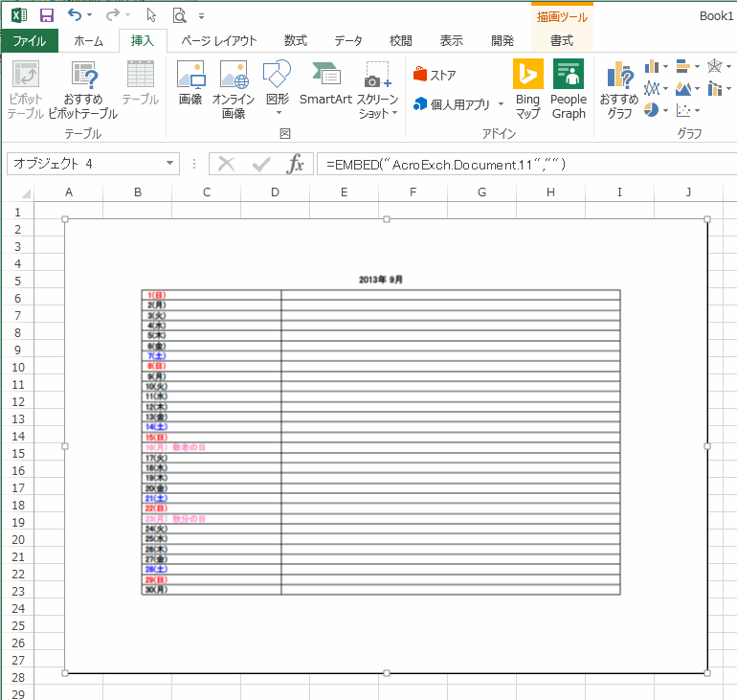
Task: Switch to the Developer (開発) tab
Action: pos(502,41)
